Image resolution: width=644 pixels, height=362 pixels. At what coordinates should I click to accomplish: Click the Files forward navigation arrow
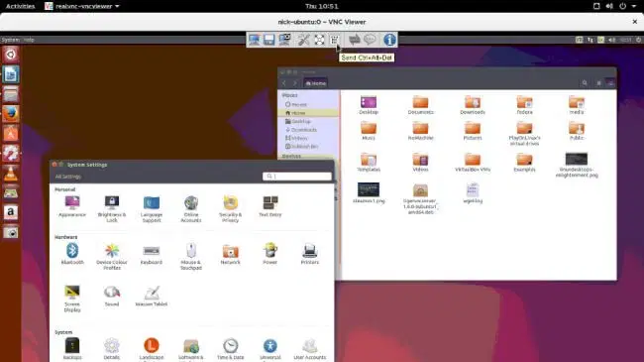click(x=294, y=83)
